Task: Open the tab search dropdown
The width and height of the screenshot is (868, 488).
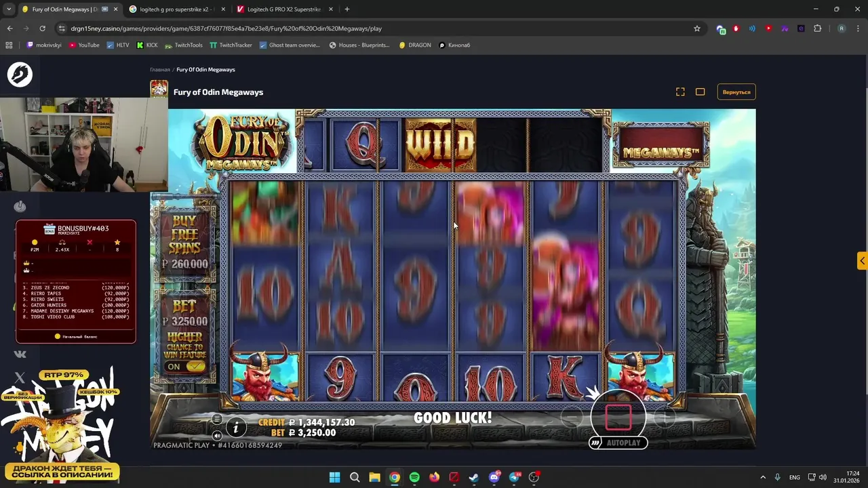Action: pos(9,9)
